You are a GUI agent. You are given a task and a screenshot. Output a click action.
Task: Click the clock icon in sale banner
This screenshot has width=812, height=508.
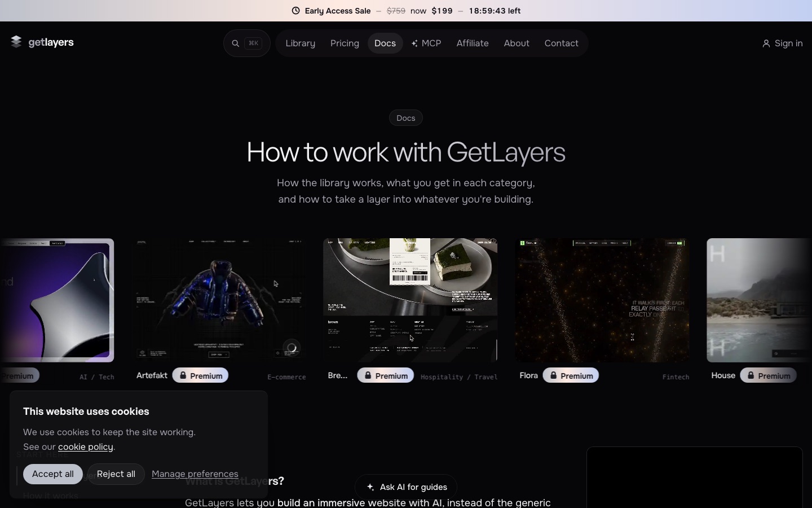pyautogui.click(x=295, y=11)
